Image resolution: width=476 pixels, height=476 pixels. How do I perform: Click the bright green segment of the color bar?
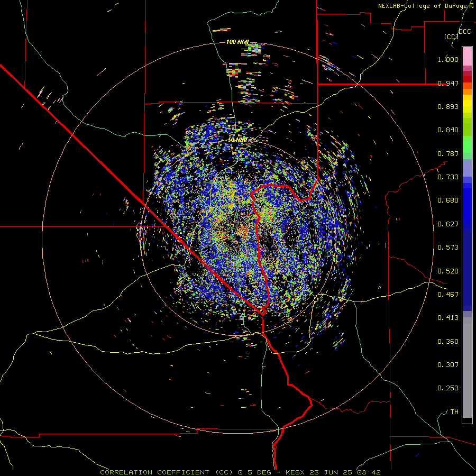pyautogui.click(x=467, y=144)
